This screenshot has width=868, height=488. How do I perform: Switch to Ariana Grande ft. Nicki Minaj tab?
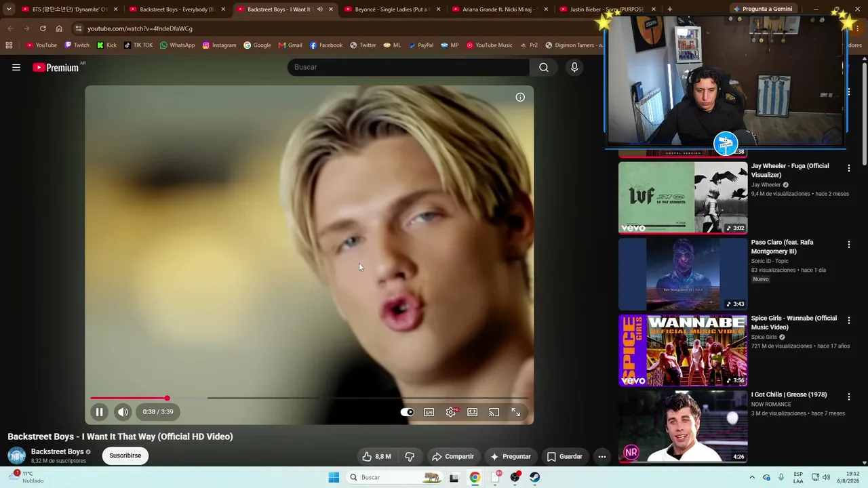click(500, 9)
